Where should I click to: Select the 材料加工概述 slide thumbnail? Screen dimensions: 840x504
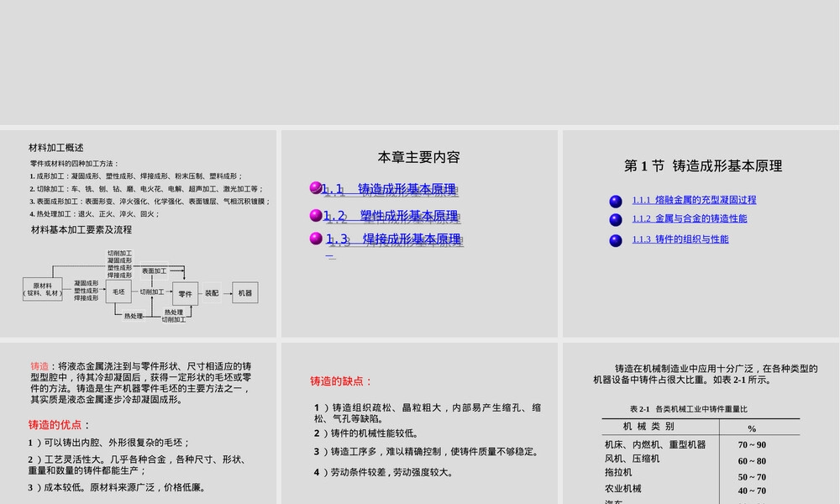(x=139, y=234)
